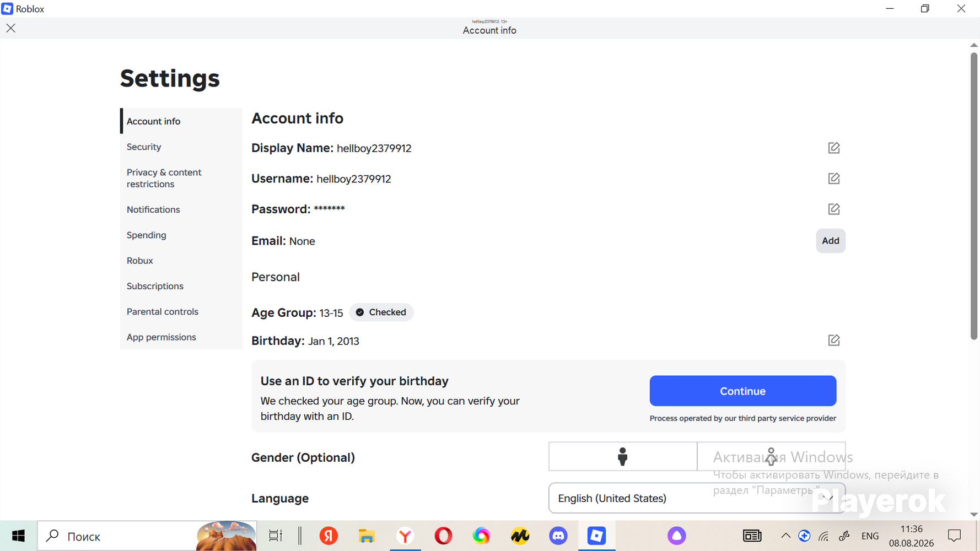Go to the Robux settings tab

point(181,261)
